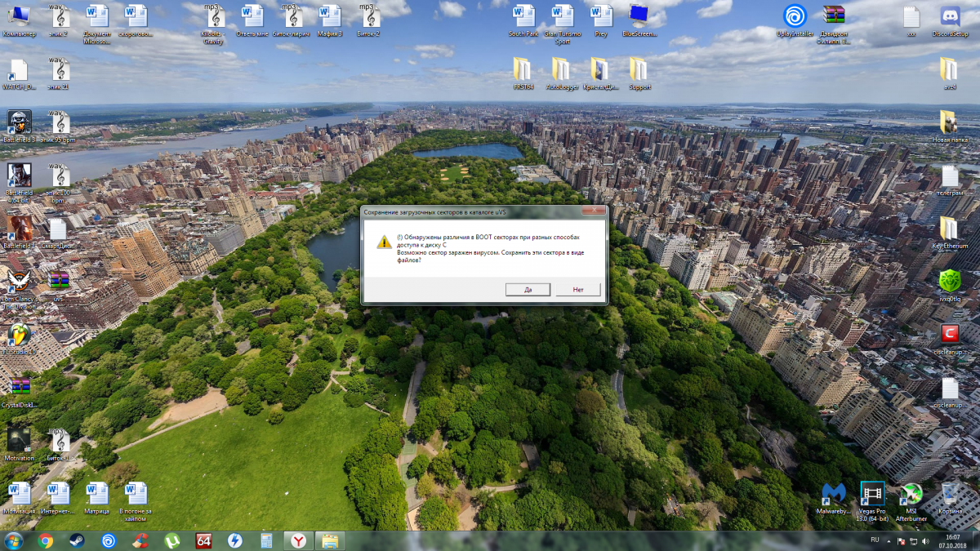
Task: Open the Support folder
Action: coord(639,73)
